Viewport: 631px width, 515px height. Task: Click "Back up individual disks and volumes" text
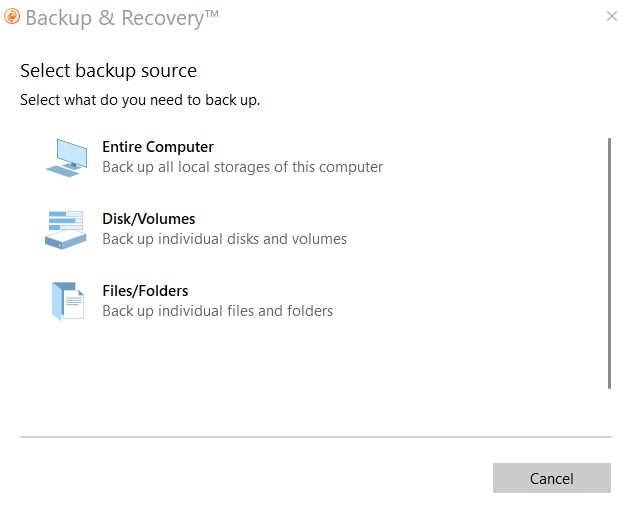pos(224,239)
